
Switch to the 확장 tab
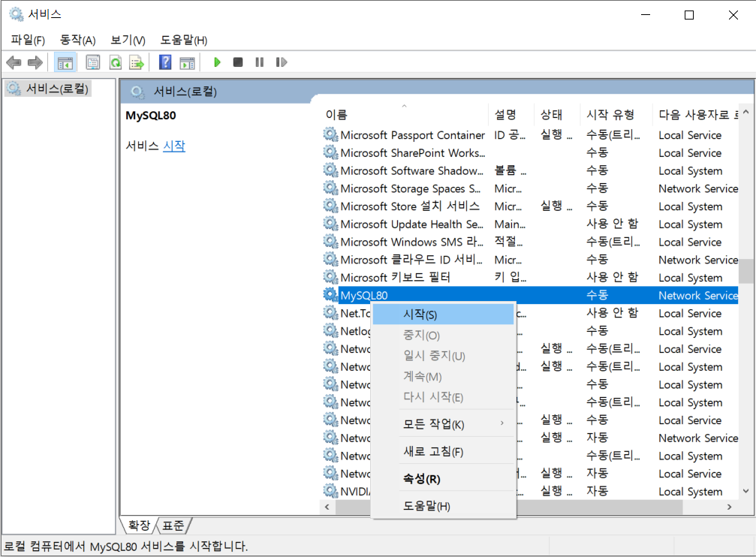(x=139, y=525)
